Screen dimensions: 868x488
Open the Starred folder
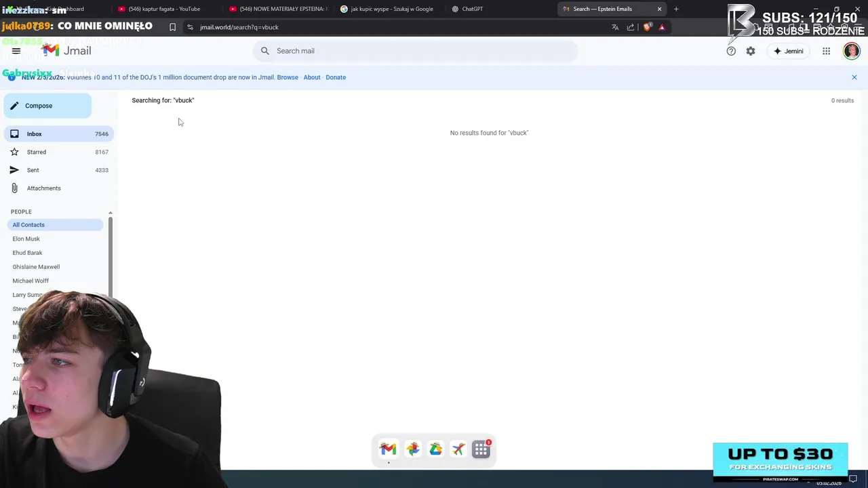coord(59,152)
